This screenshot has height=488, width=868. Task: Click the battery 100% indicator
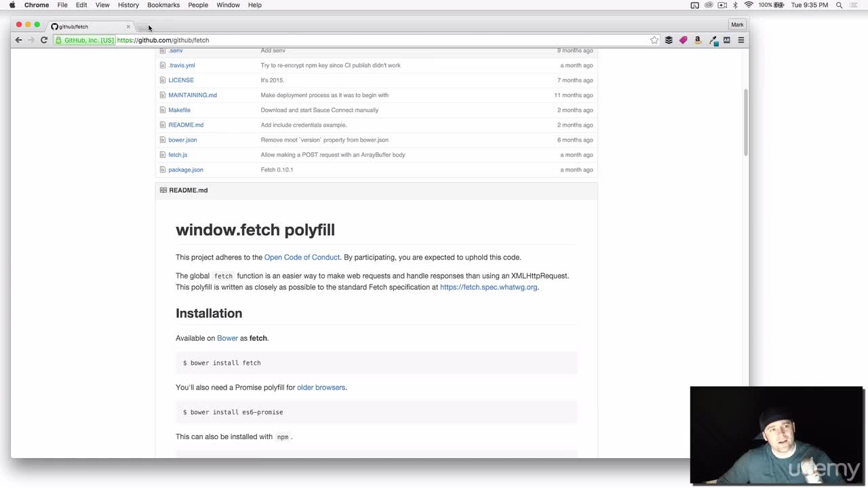pos(772,5)
